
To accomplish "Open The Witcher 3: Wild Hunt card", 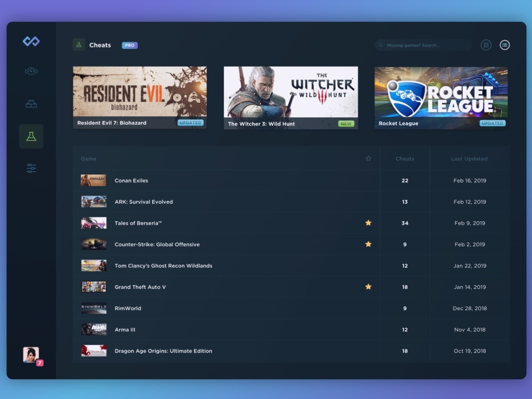I will click(x=291, y=98).
